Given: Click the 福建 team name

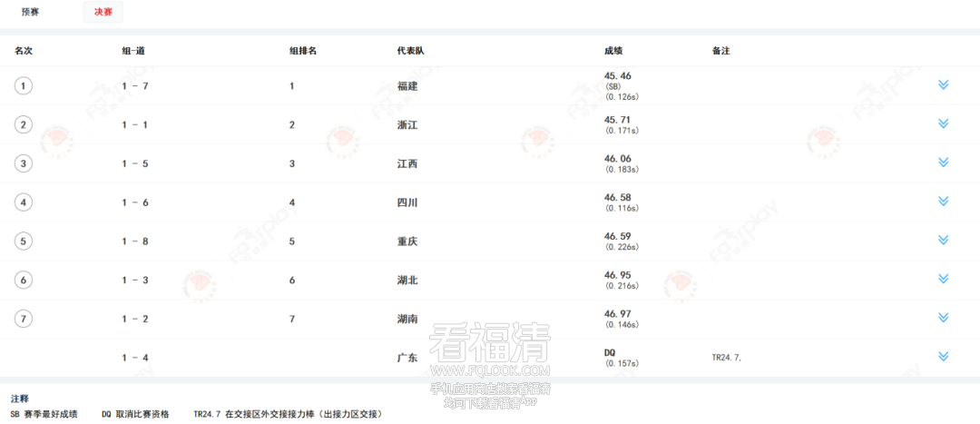Looking at the screenshot, I should pyautogui.click(x=407, y=86).
